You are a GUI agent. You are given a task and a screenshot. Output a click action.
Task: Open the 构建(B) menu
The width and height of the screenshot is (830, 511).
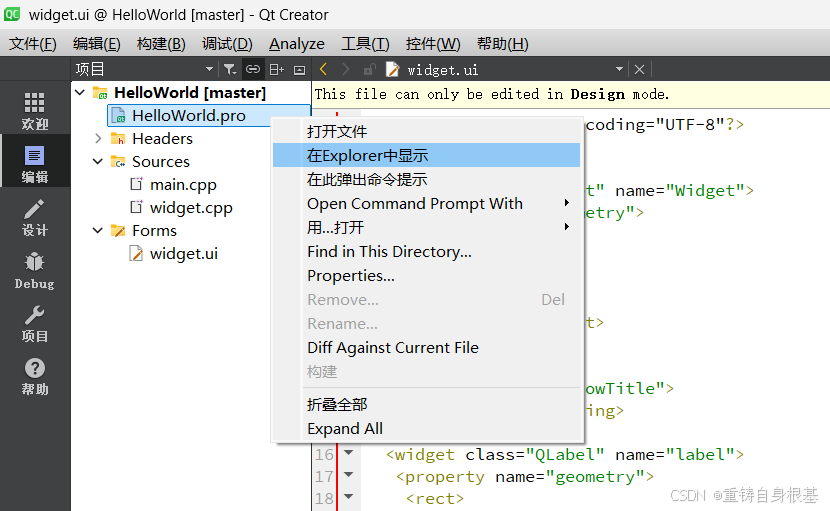(x=161, y=43)
